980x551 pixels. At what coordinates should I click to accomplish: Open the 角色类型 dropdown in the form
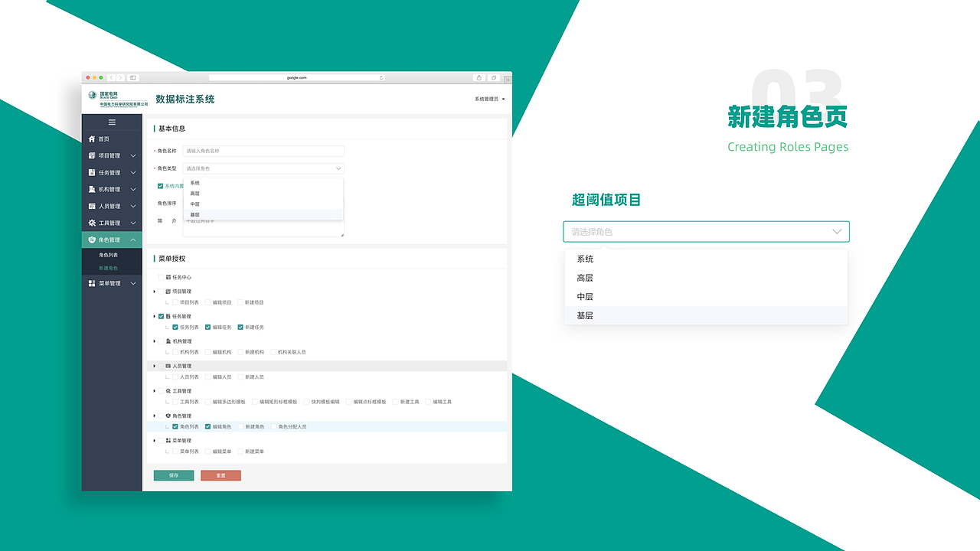point(263,168)
